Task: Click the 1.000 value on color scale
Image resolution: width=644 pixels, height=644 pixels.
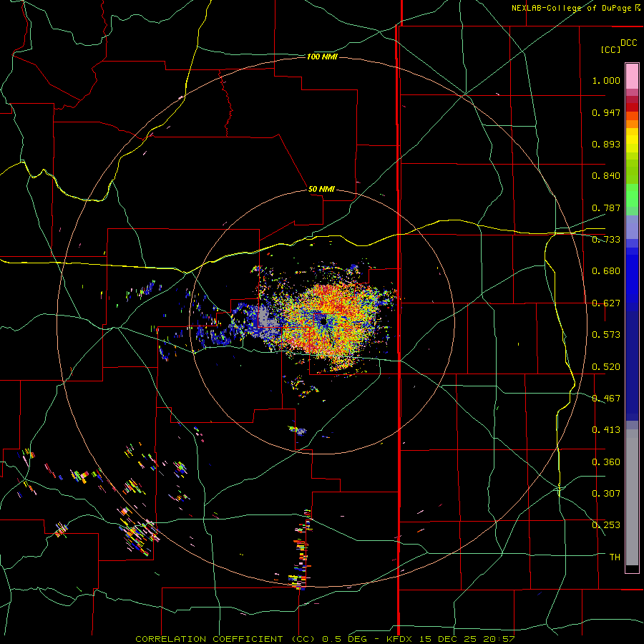Action: coord(606,80)
